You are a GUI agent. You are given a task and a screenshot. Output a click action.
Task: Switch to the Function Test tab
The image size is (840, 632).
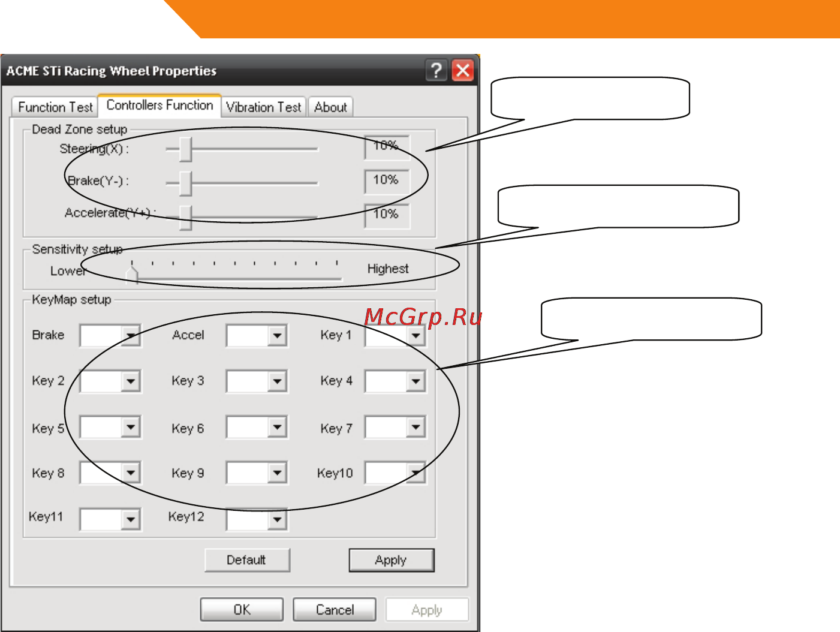pyautogui.click(x=55, y=107)
